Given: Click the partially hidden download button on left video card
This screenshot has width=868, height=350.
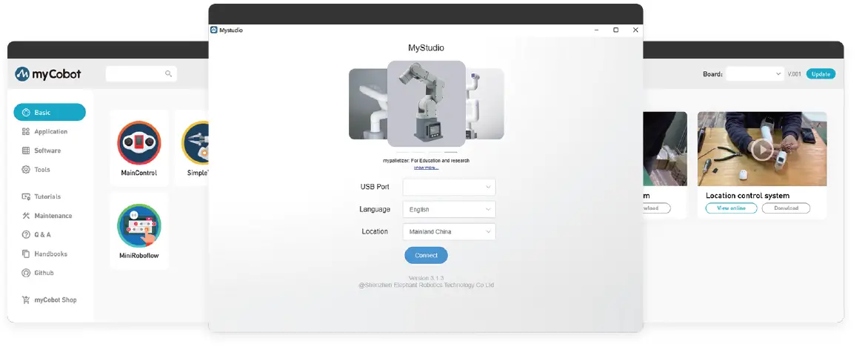Looking at the screenshot, I should 656,208.
